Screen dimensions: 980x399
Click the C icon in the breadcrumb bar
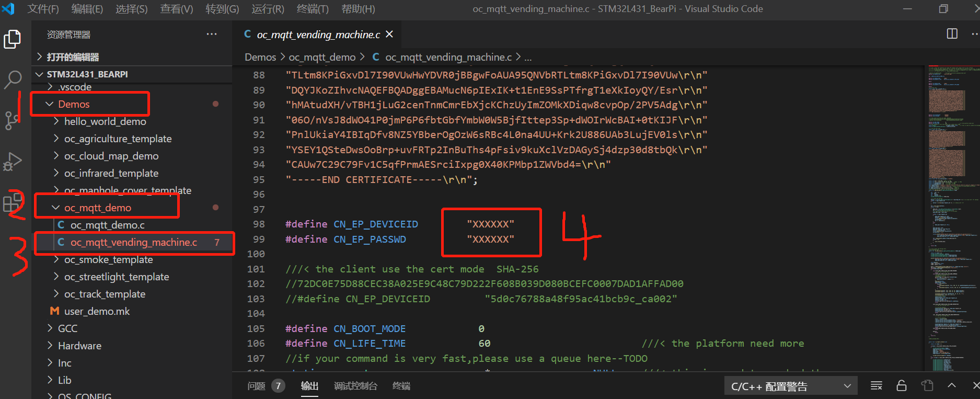[376, 57]
